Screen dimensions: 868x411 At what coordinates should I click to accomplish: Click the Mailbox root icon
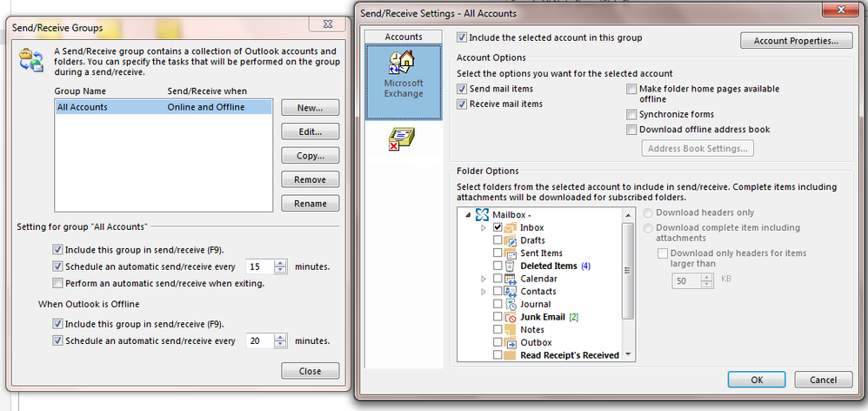(x=482, y=214)
